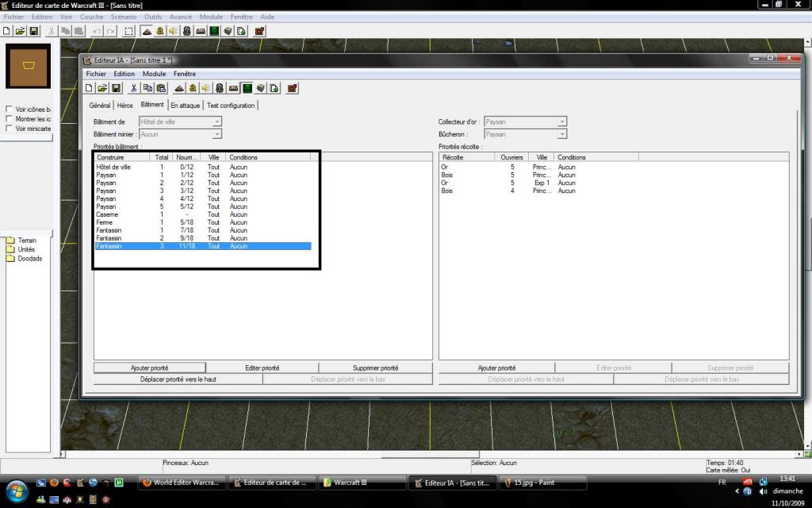Open the AI Editor's Fichier menu

coord(96,74)
